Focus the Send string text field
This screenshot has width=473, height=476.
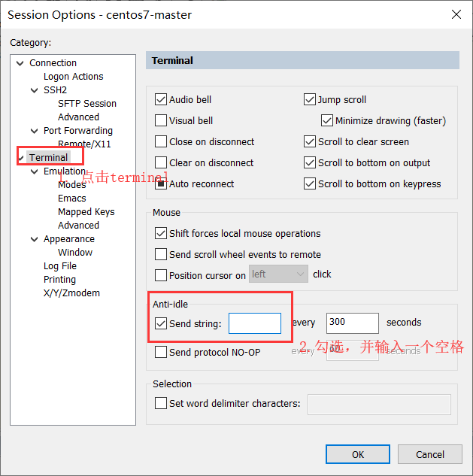[255, 323]
